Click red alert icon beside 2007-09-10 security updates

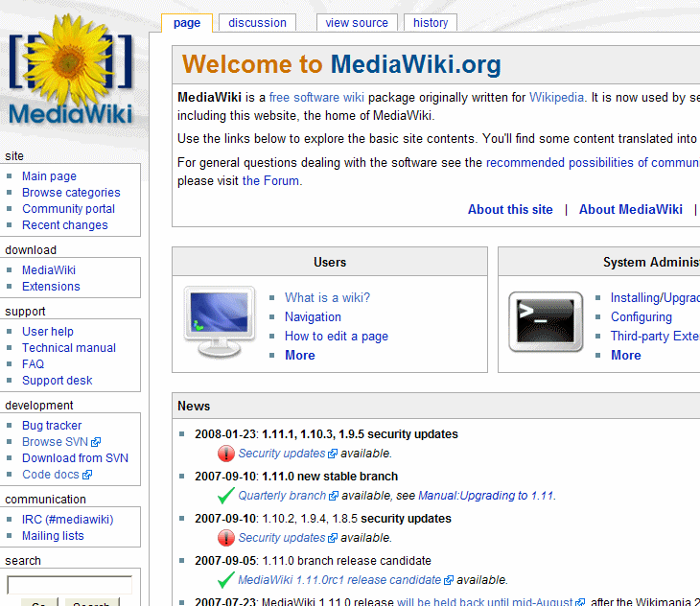[x=226, y=538]
